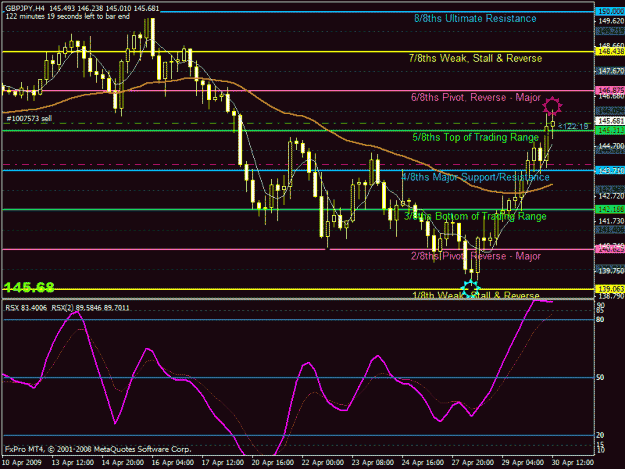Click the RSX level 80 scale label

[x=600, y=320]
